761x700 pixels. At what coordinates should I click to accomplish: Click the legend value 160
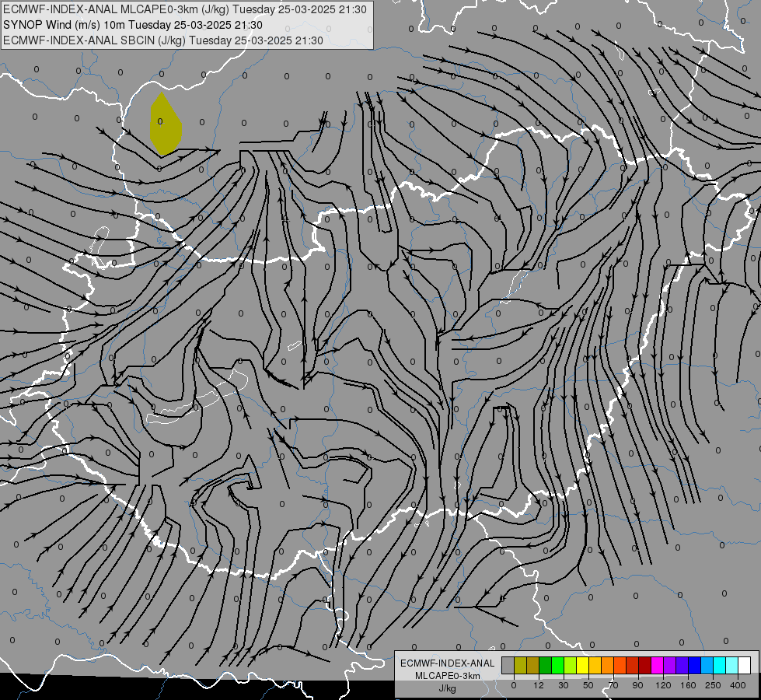pos(688,685)
